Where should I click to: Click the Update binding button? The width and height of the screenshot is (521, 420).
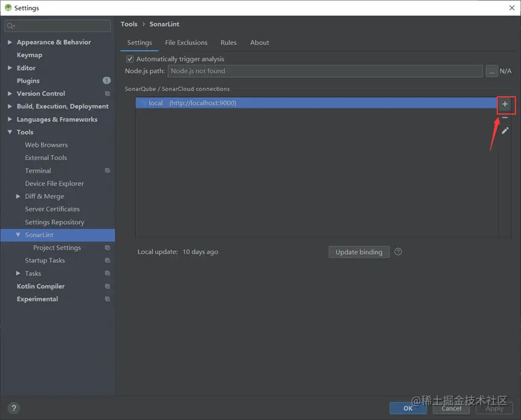(x=359, y=252)
